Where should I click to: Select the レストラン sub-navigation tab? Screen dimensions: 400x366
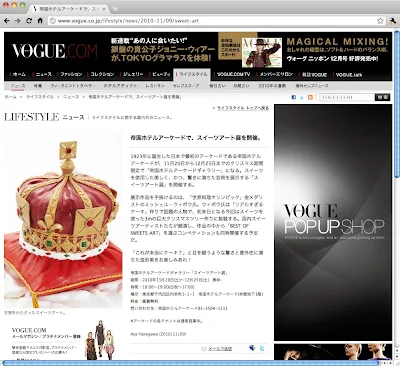(x=155, y=86)
